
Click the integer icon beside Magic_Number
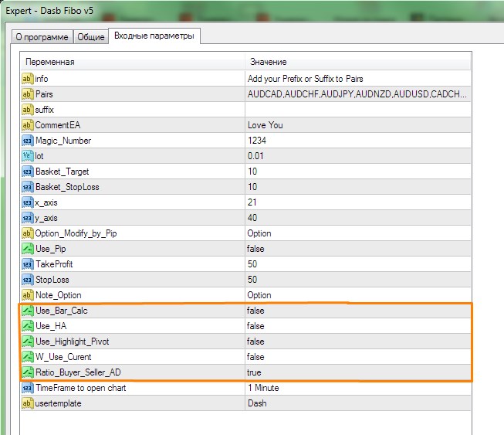(28, 141)
